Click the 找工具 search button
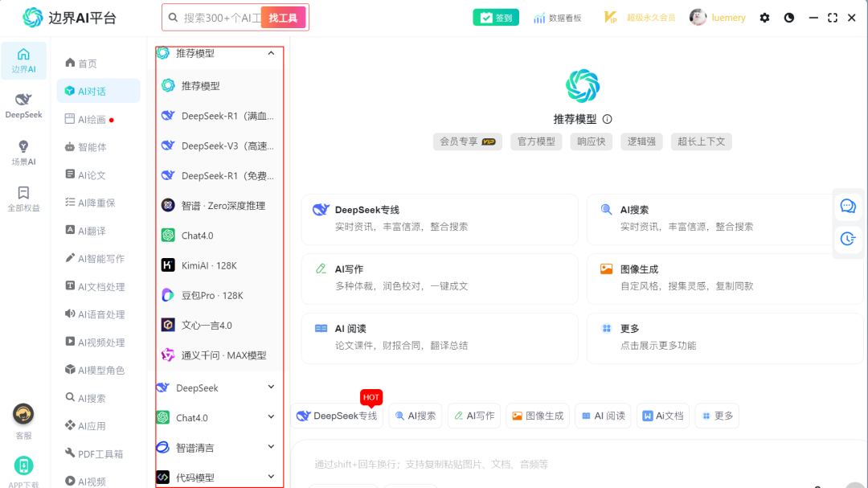The height and width of the screenshot is (488, 868). (x=283, y=18)
